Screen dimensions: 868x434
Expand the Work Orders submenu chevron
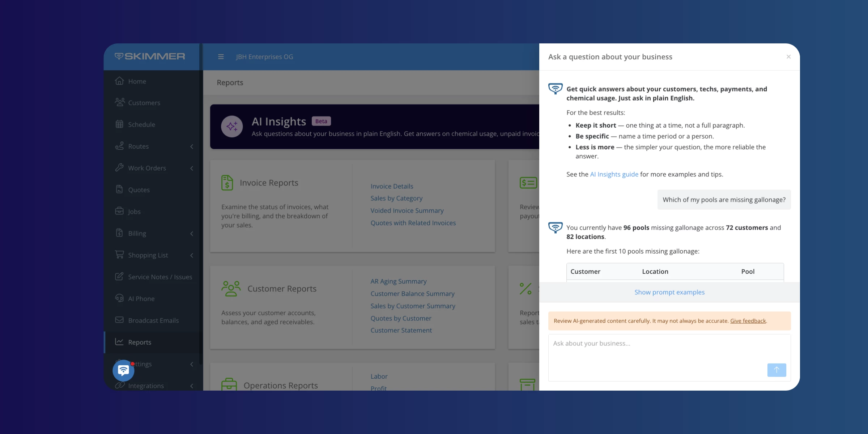click(192, 168)
